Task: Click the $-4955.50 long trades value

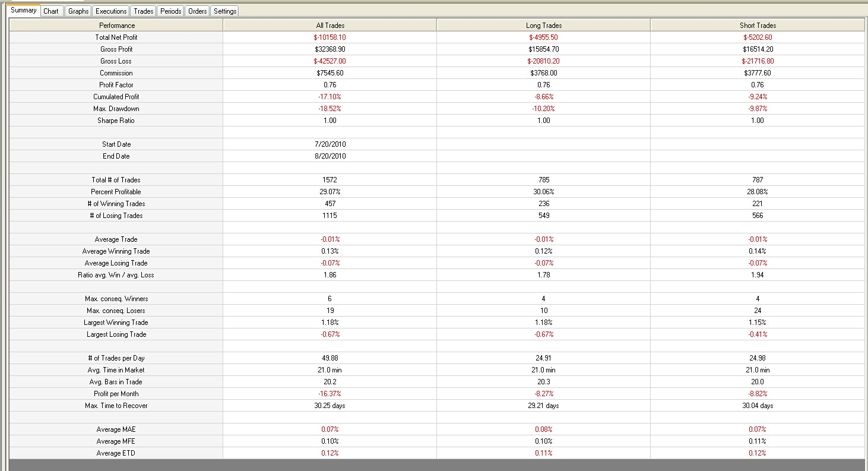Action: pos(543,37)
